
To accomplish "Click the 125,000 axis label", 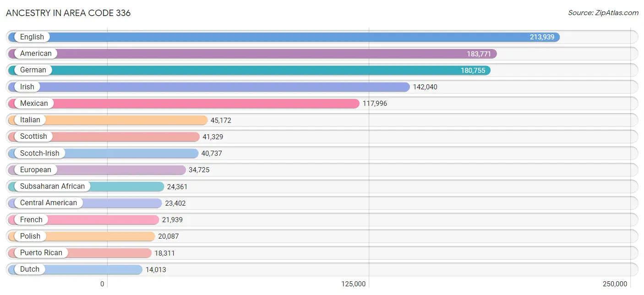I will point(354,284).
